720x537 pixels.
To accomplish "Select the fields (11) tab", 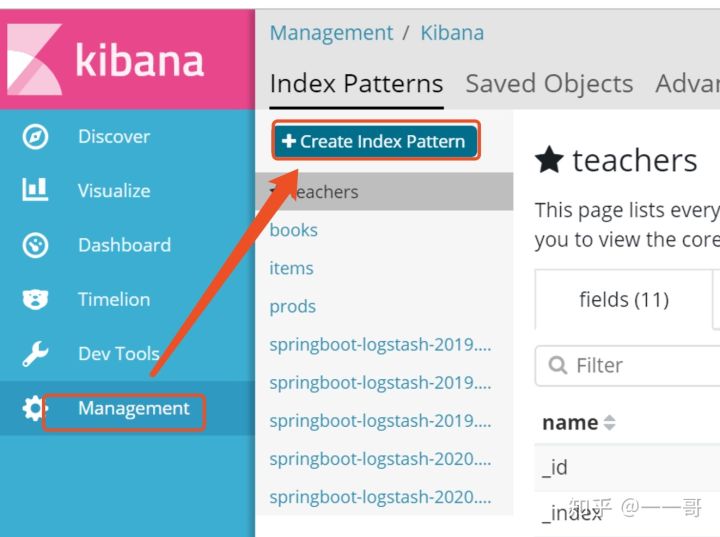I will point(623,299).
